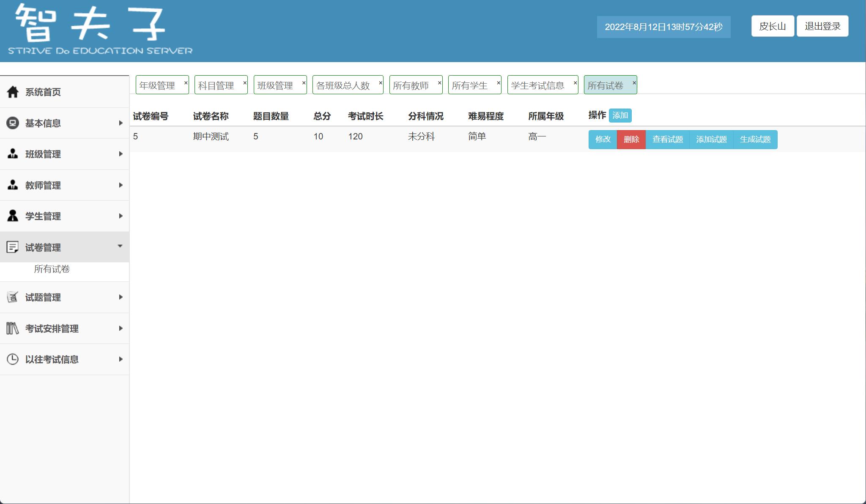Click the 班级管理 people icon in sidebar
Screen dimensions: 866x504
click(13, 154)
